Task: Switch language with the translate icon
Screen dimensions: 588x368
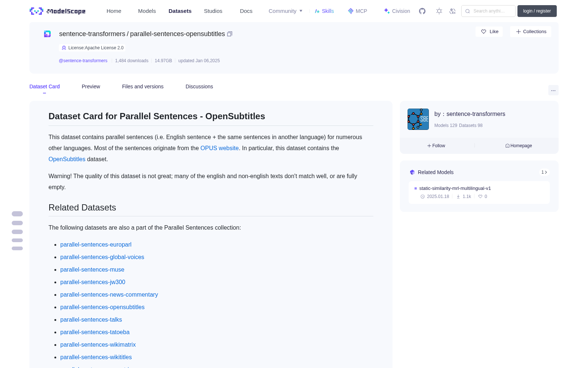Action: pos(452,11)
